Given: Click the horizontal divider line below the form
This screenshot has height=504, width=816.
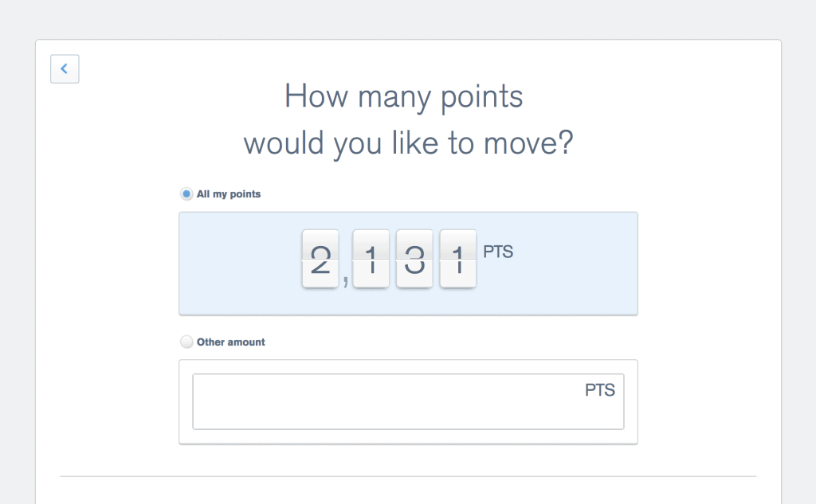Looking at the screenshot, I should click(x=408, y=476).
